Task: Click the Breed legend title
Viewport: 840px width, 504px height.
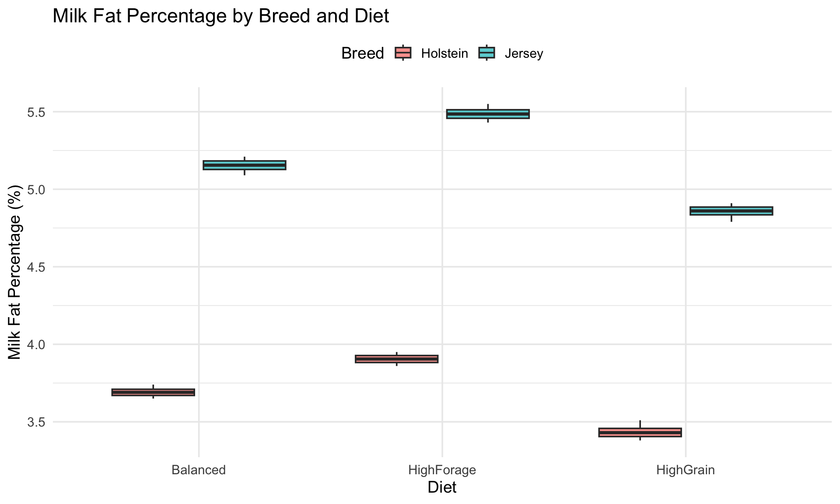Action: coord(362,53)
